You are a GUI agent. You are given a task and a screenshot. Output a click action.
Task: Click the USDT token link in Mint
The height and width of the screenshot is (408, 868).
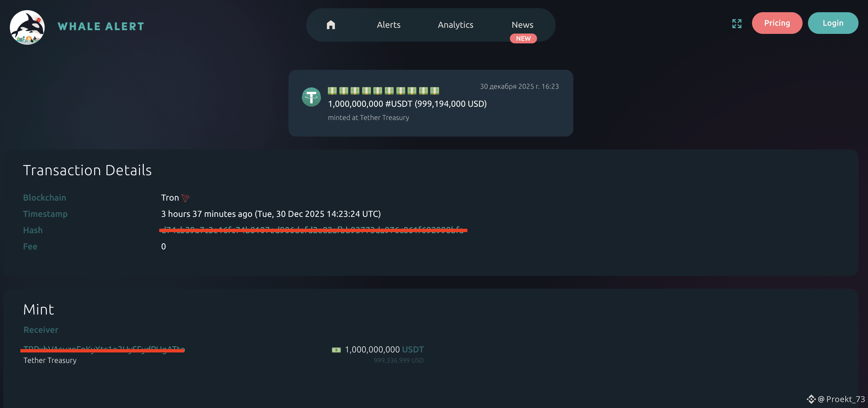pos(413,349)
